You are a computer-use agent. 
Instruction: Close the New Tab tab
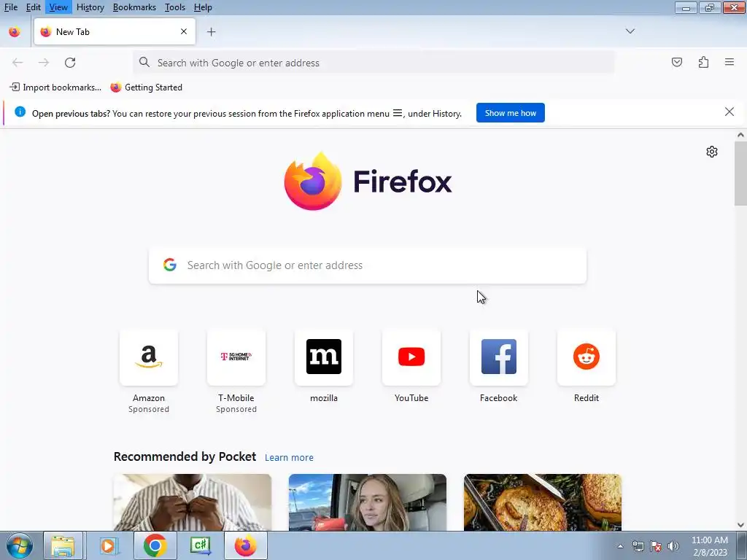184,31
